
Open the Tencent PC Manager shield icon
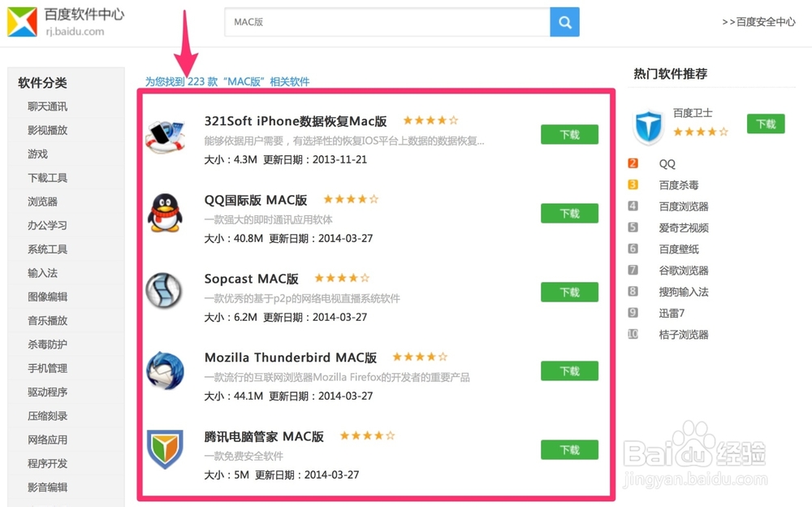[165, 449]
